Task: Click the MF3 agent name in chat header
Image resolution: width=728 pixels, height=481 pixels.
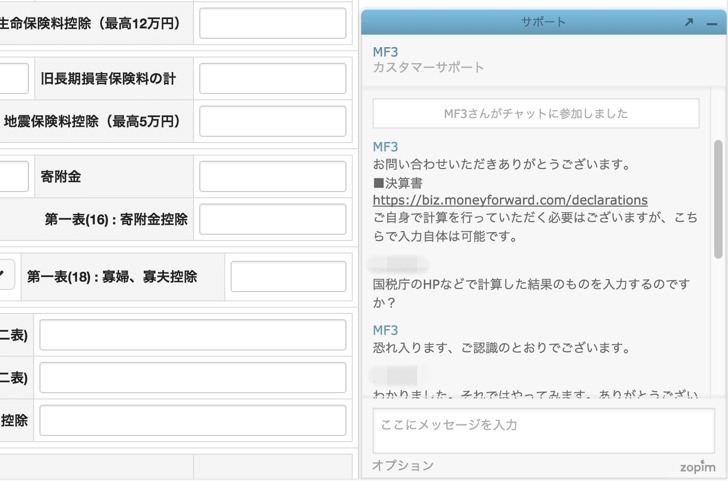Action: [385, 52]
